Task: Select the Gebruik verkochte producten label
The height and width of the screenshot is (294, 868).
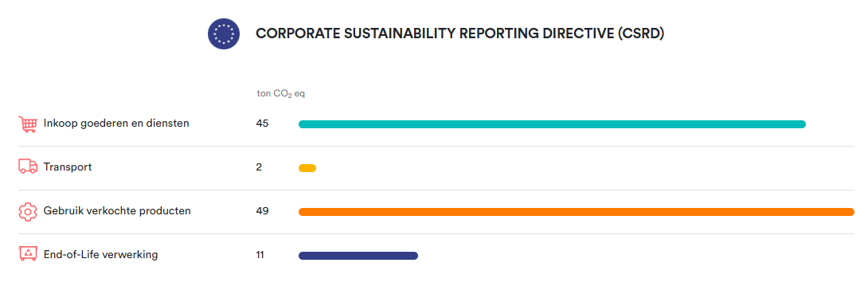Action: coord(117,211)
